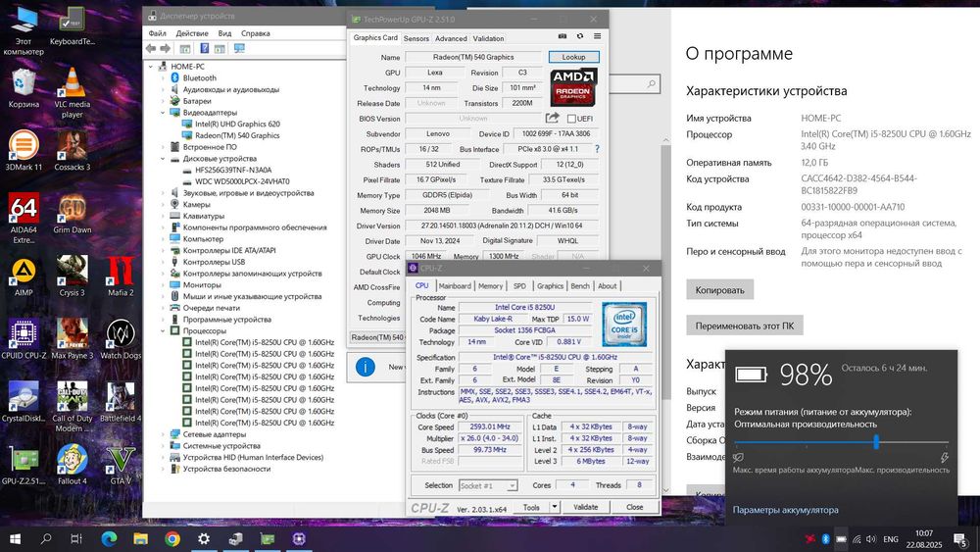Screen dimensions: 980x552
Task: Select the Watch Dogs desktop icon
Action: point(121,339)
